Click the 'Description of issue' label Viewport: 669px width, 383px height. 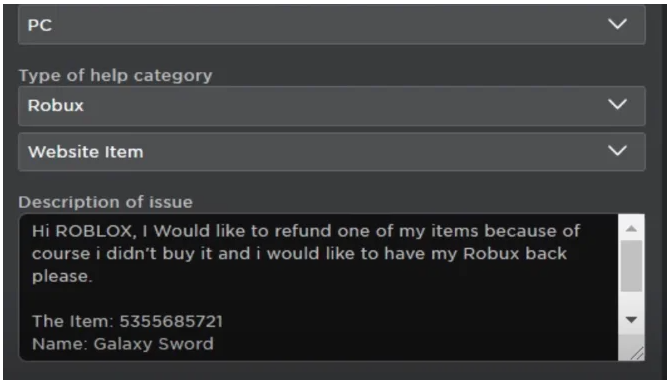[x=105, y=202]
